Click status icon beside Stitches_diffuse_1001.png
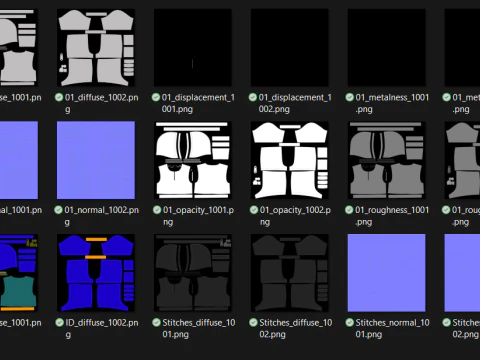The image size is (480, 360). point(156,323)
